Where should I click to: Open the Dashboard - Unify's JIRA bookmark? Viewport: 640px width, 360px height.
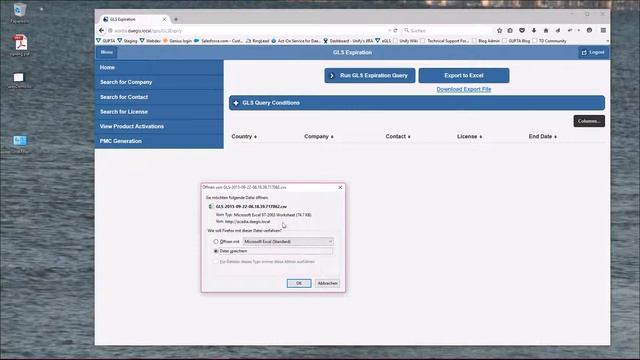(x=348, y=41)
